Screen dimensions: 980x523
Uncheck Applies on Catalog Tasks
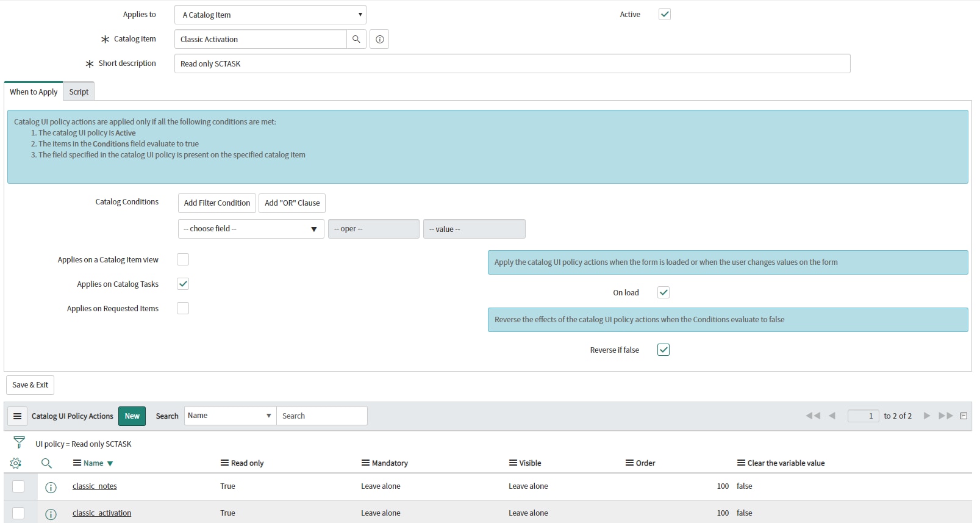[x=183, y=284]
